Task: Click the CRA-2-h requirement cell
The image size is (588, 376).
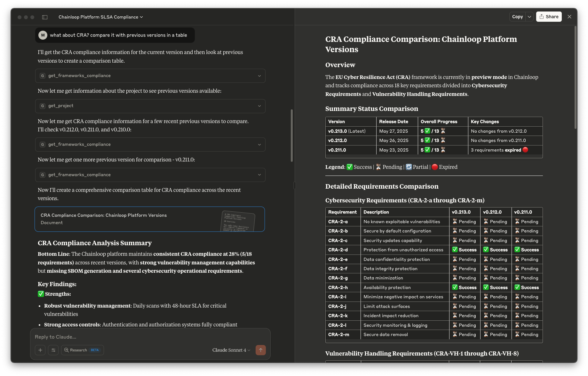Action: tap(343, 287)
